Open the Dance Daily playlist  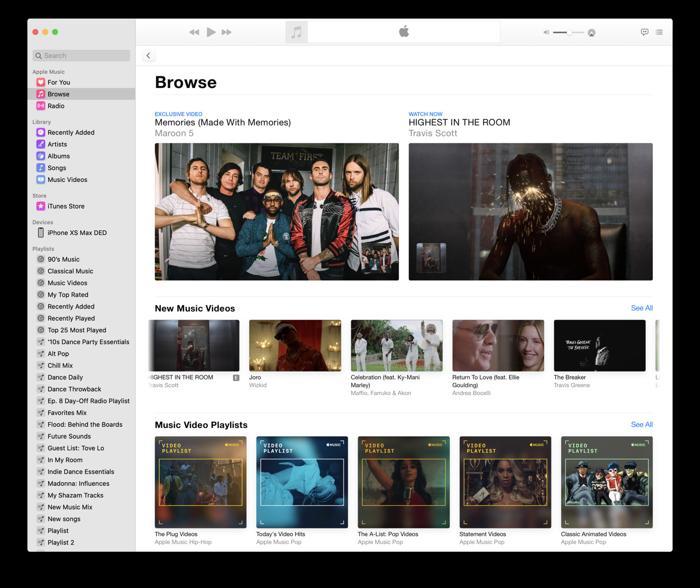(x=81, y=378)
